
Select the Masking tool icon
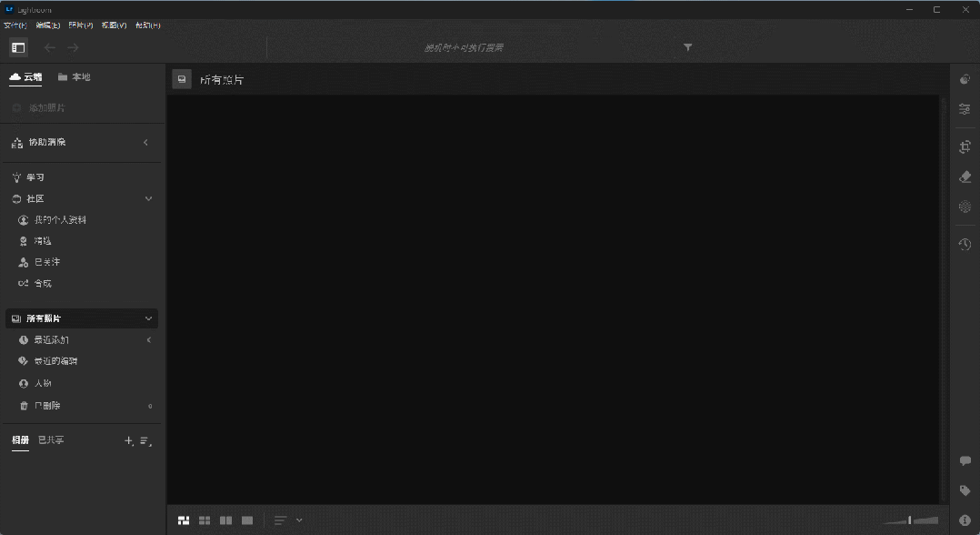click(965, 207)
